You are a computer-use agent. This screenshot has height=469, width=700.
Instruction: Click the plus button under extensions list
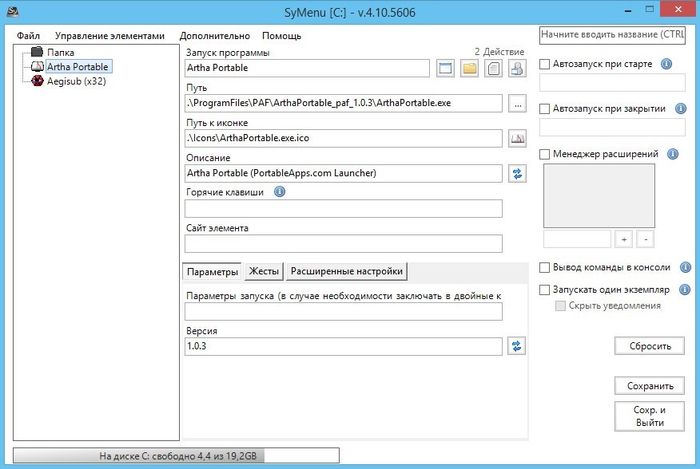624,239
